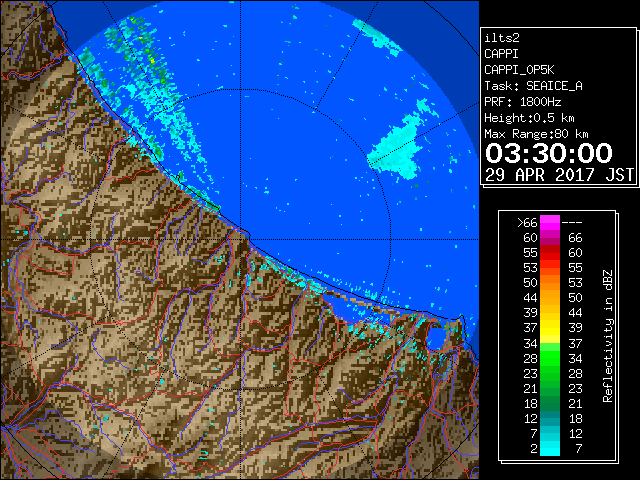Select the "29 APR 2017 JST" date
Screen dimensions: 640x480
(x=559, y=175)
